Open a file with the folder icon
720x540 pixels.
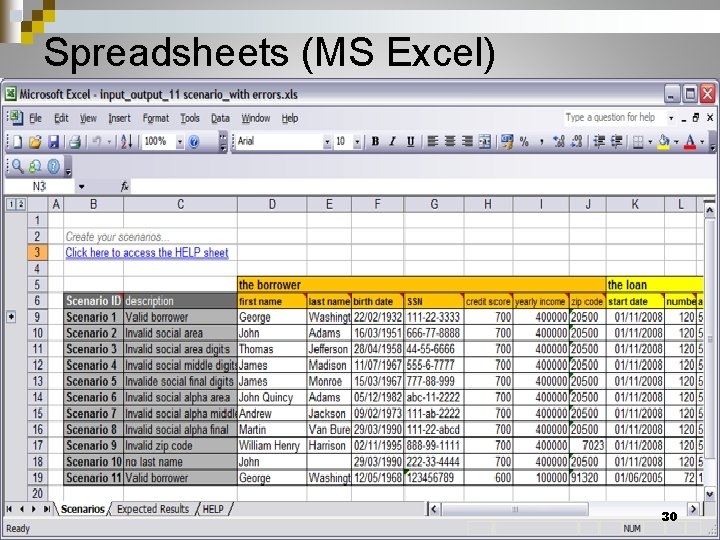[35, 142]
